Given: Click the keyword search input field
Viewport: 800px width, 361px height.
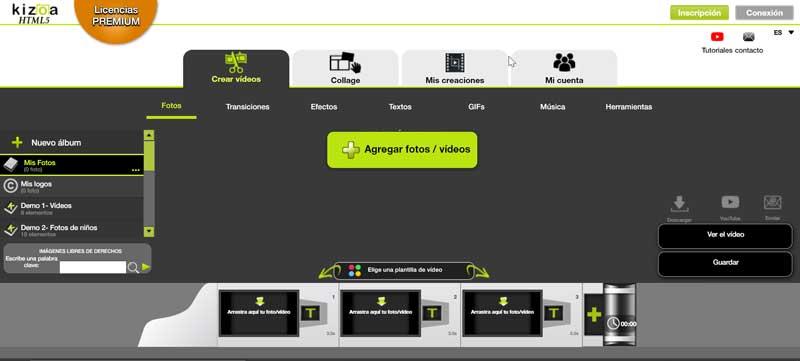Looking at the screenshot, I should tap(93, 267).
